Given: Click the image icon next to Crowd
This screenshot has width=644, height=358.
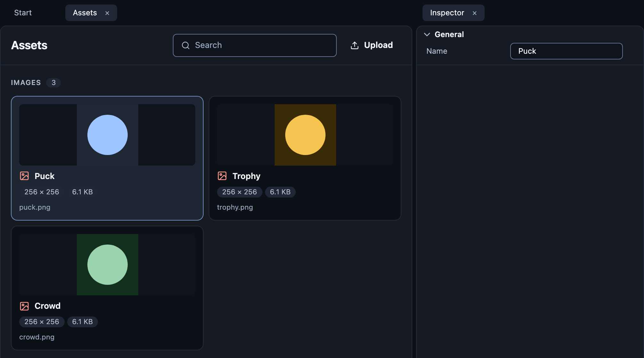Looking at the screenshot, I should (x=24, y=306).
